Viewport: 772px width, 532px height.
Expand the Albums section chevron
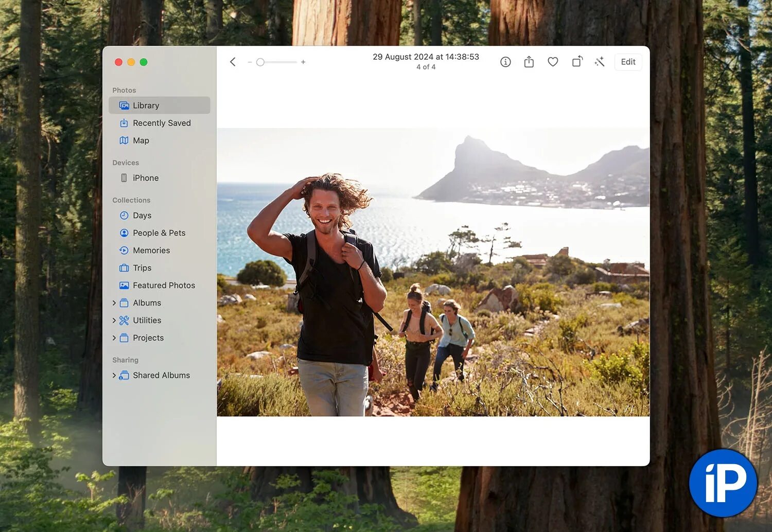[x=114, y=303]
